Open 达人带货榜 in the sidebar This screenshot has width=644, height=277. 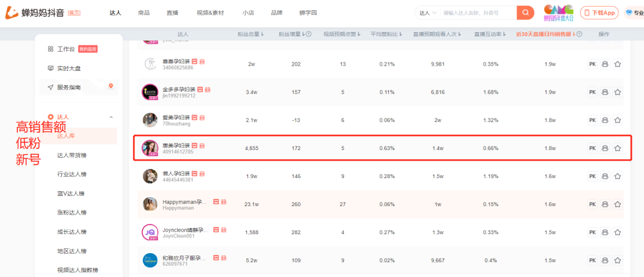72,155
